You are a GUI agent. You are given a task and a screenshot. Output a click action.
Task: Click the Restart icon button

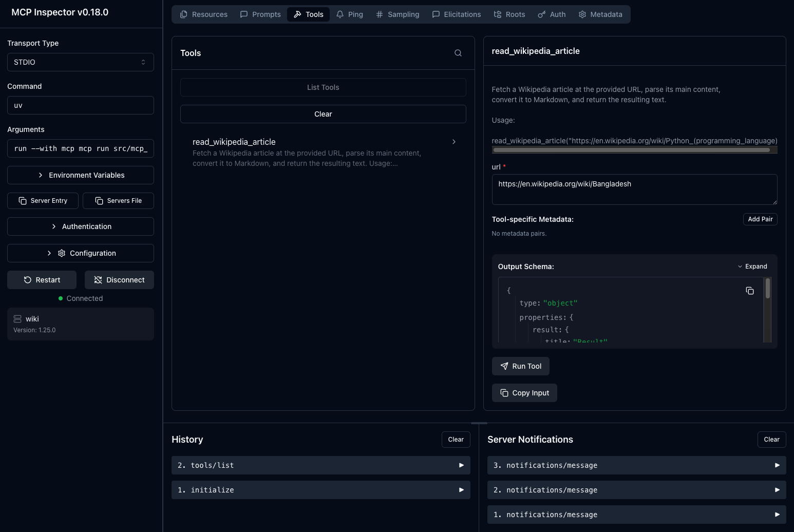click(27, 279)
